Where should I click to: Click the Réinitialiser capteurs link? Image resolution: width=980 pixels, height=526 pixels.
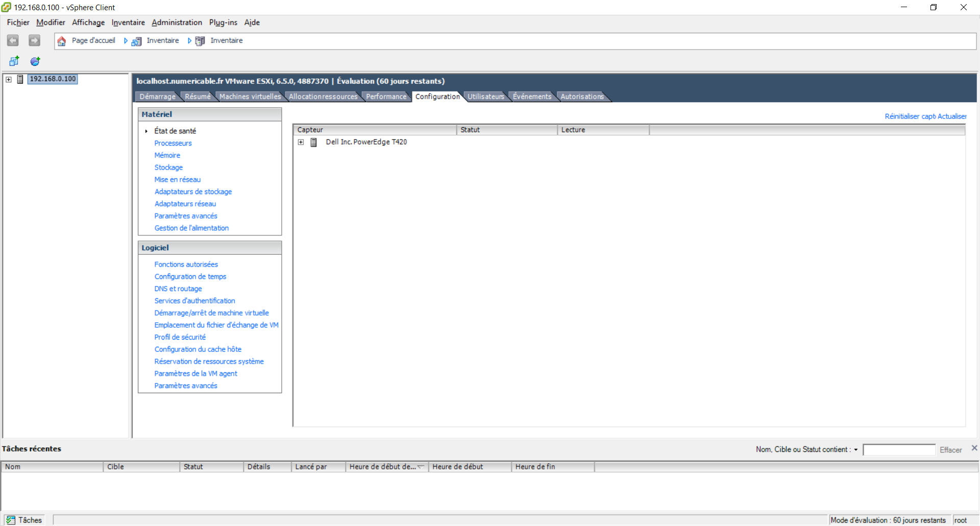910,116
